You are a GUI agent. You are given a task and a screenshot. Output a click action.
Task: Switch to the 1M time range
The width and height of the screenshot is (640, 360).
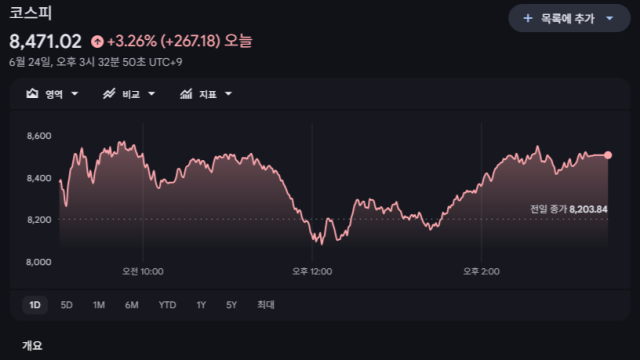[99, 305]
